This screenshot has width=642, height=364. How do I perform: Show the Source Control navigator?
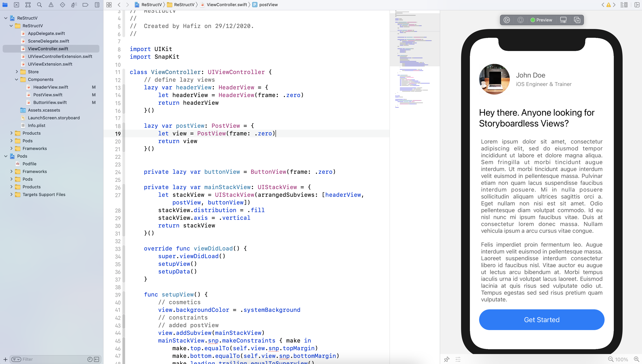[17, 5]
